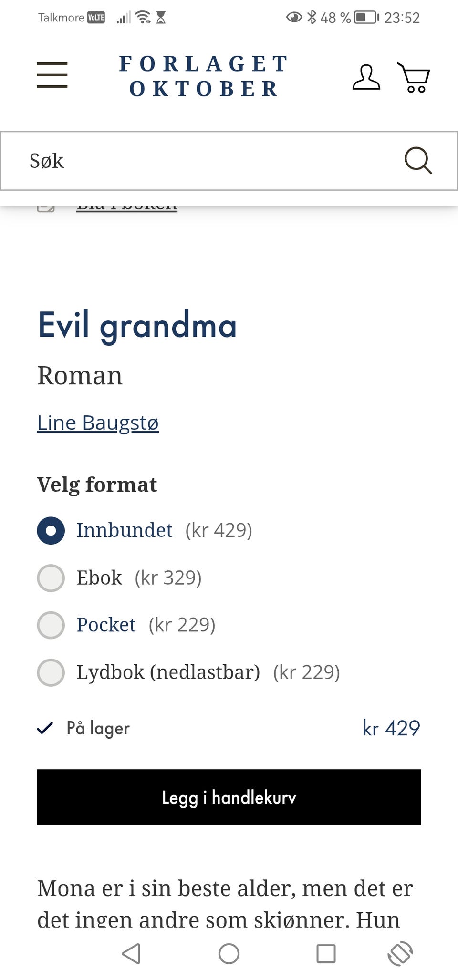Focus the Søk search field
The width and height of the screenshot is (458, 980).
(x=200, y=161)
